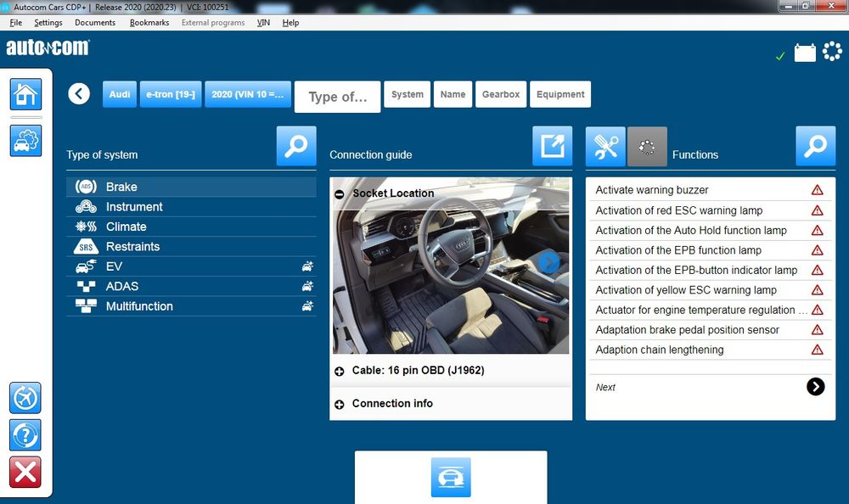Search in the Functions panel
The height and width of the screenshot is (504, 849).
coord(815,146)
